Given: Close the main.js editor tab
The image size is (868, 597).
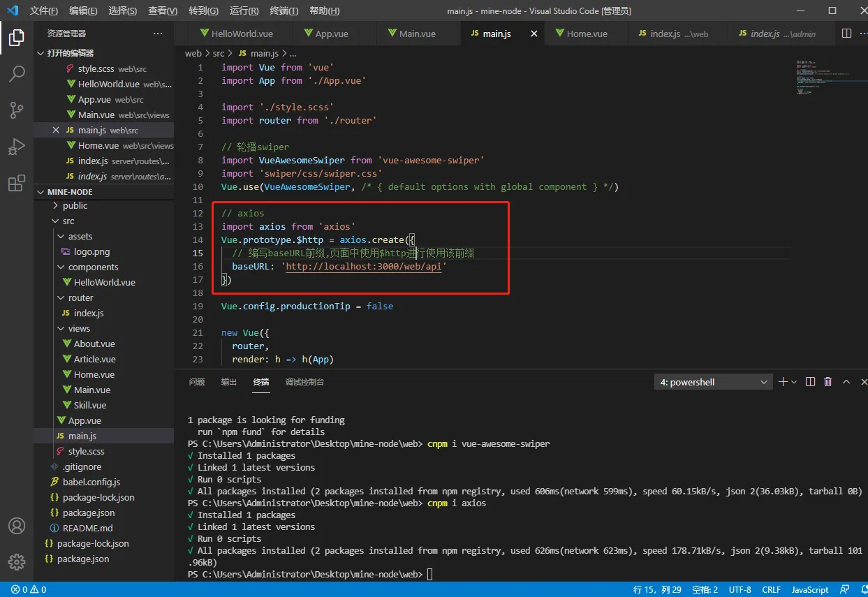Looking at the screenshot, I should [x=534, y=34].
